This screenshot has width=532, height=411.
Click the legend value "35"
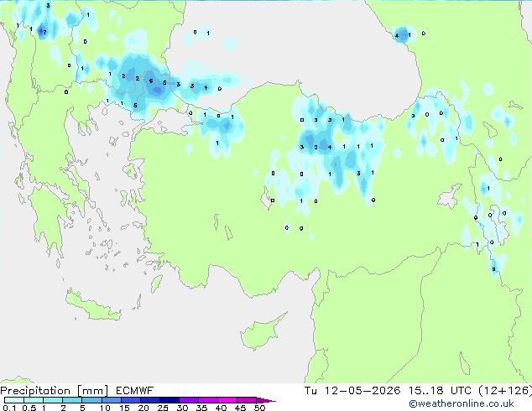click(x=201, y=408)
